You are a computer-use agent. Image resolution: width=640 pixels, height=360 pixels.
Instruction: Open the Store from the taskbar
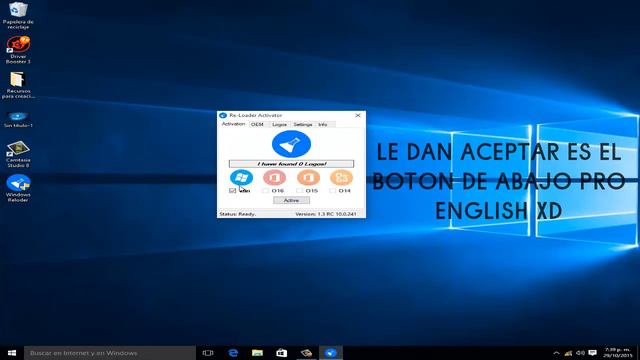coord(282,353)
